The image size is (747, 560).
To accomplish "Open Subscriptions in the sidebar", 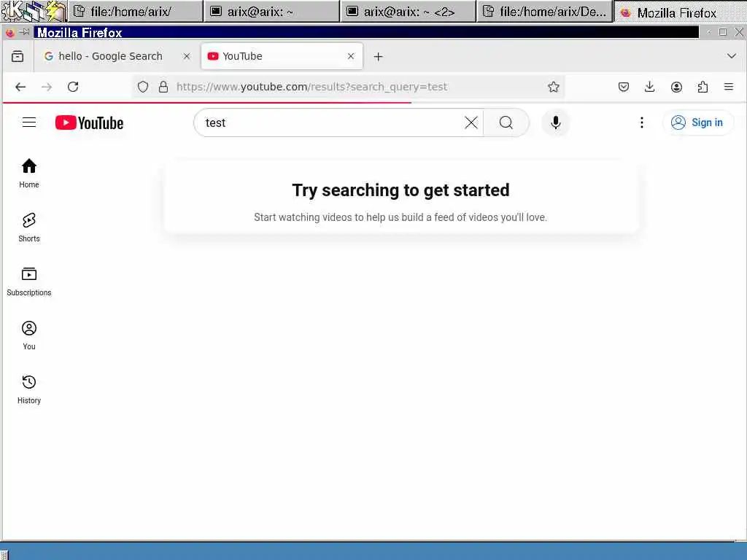I will (x=29, y=281).
